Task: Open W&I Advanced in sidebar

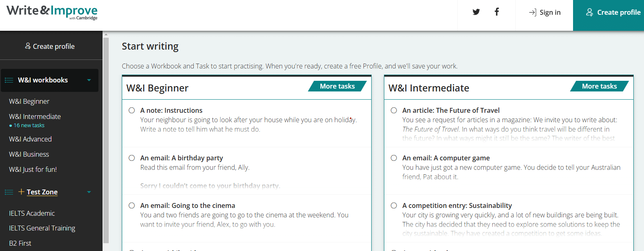Action: pyautogui.click(x=30, y=139)
